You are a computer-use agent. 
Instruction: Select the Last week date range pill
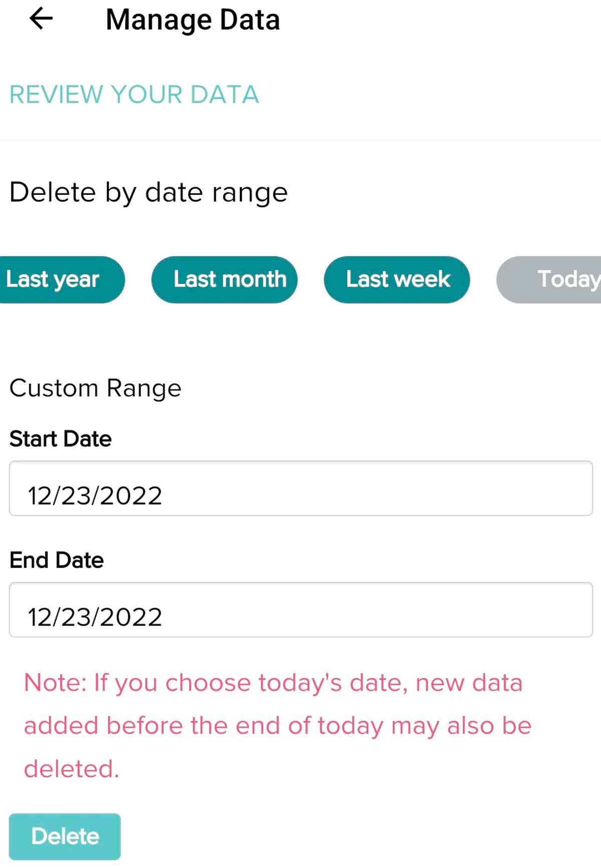[x=397, y=280]
